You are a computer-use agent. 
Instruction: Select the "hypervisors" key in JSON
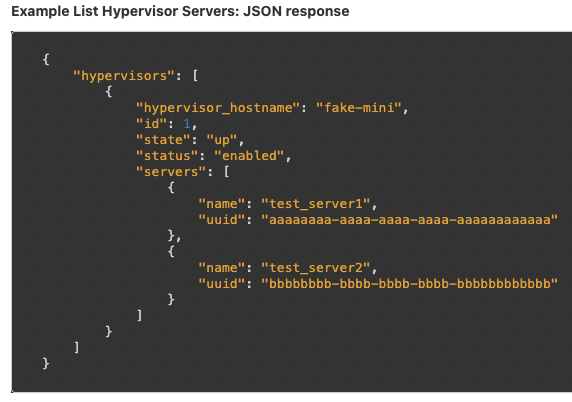point(124,76)
